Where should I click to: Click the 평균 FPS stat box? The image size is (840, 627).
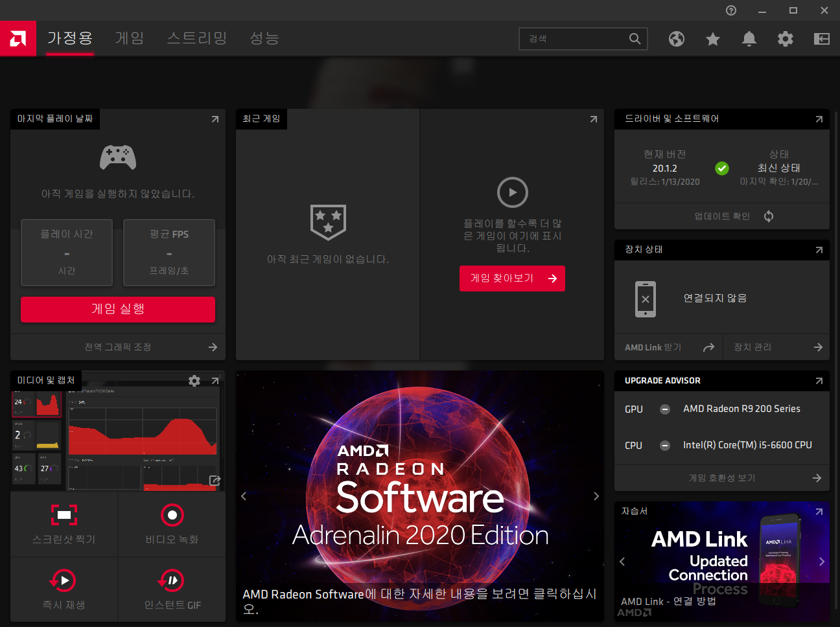pos(169,253)
